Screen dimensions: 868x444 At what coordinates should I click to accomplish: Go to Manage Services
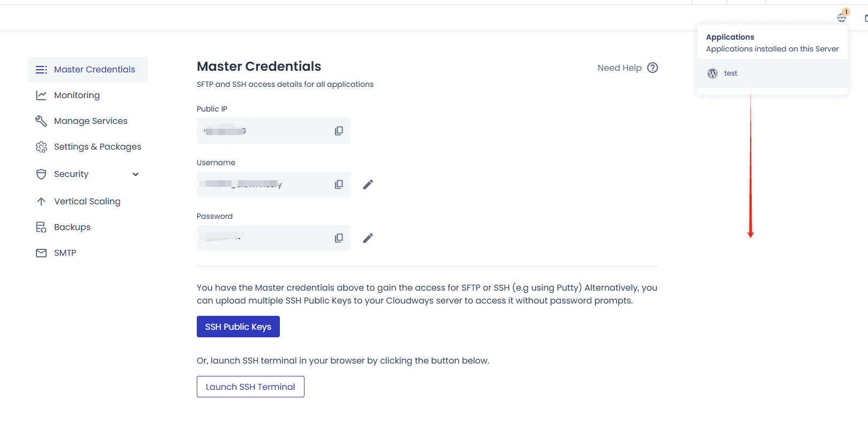click(x=91, y=121)
